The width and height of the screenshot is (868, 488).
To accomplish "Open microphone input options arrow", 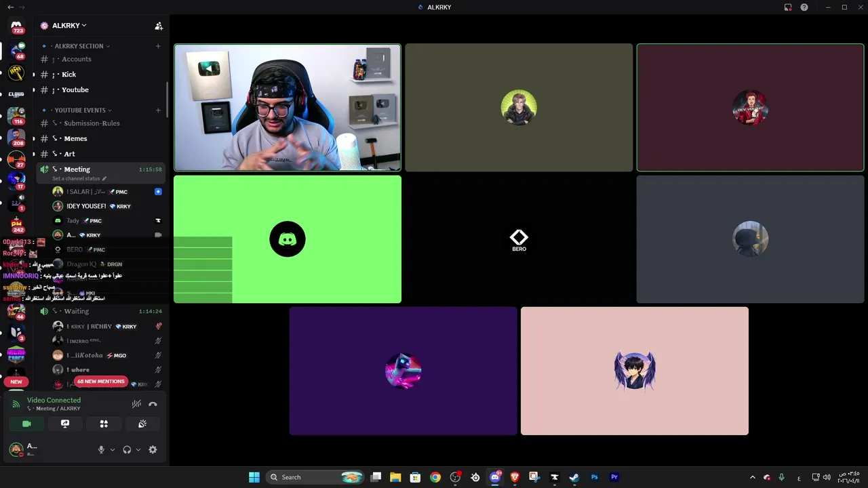I will 113,449.
